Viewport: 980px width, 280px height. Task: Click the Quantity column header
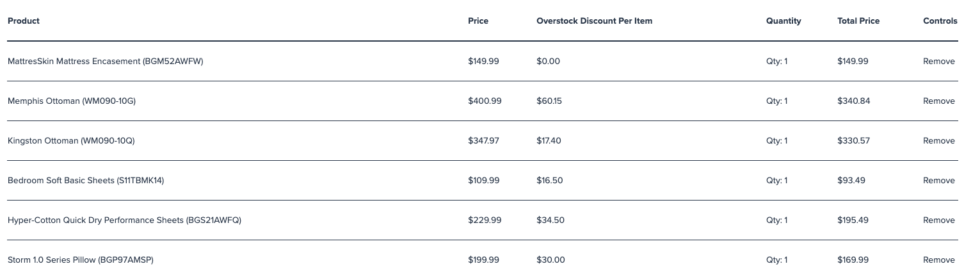(783, 21)
